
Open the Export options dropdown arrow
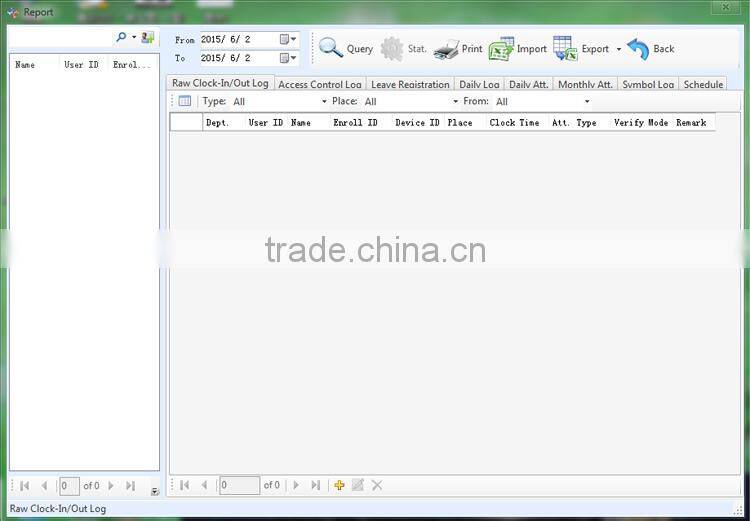(618, 48)
